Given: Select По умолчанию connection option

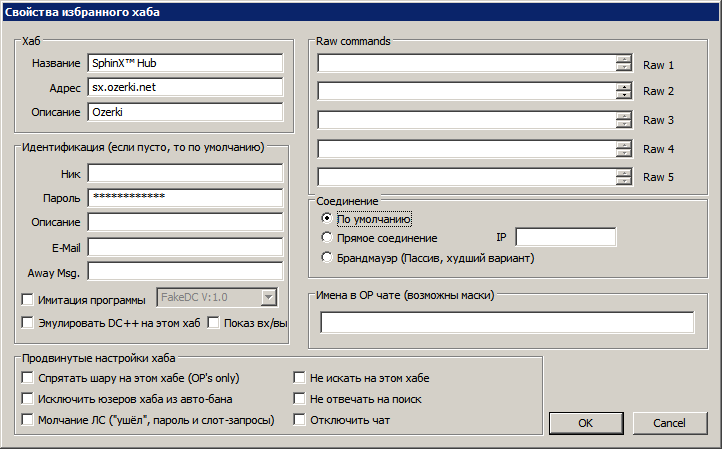Looking at the screenshot, I should pos(326,218).
